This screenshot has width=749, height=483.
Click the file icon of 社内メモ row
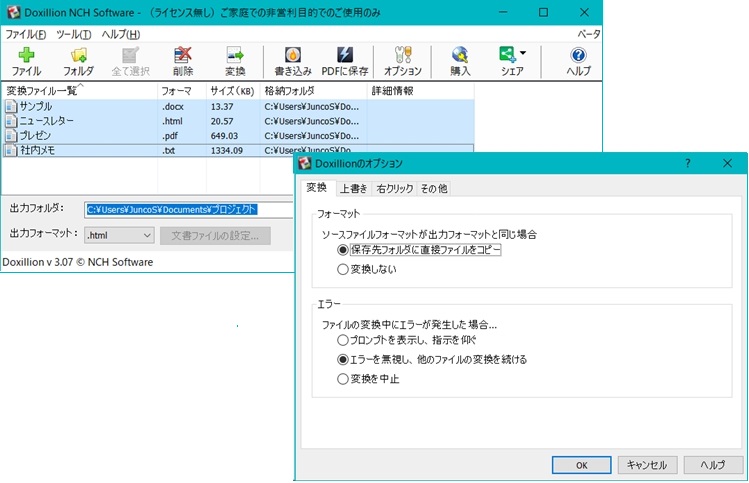[x=11, y=150]
